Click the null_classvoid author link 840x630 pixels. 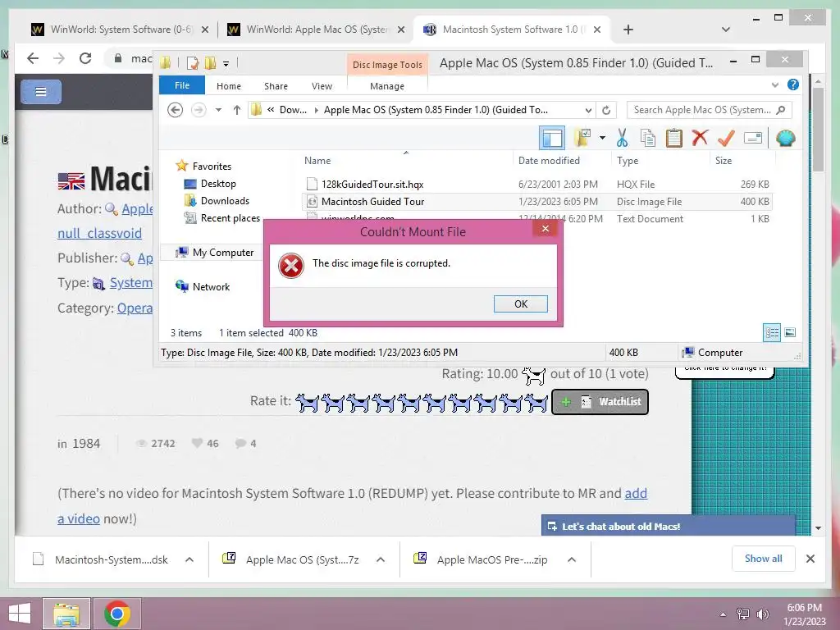pos(99,233)
